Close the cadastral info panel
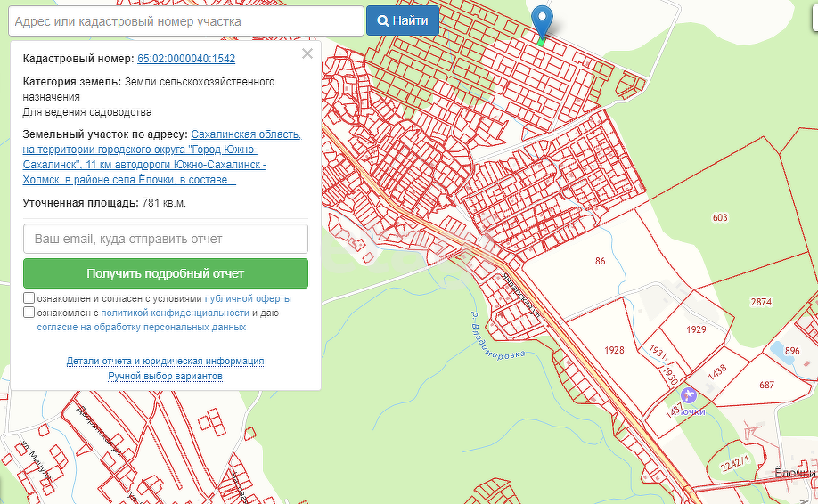Screen dimensions: 818x504 (x=307, y=53)
